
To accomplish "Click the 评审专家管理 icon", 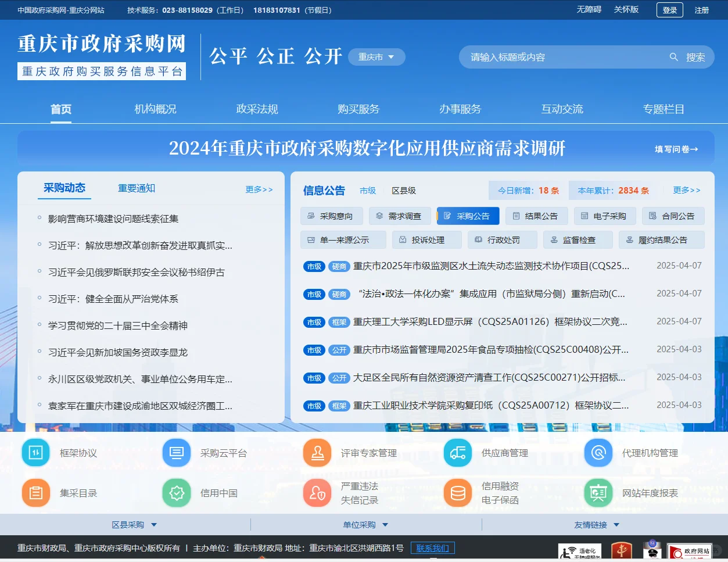I will click(317, 453).
